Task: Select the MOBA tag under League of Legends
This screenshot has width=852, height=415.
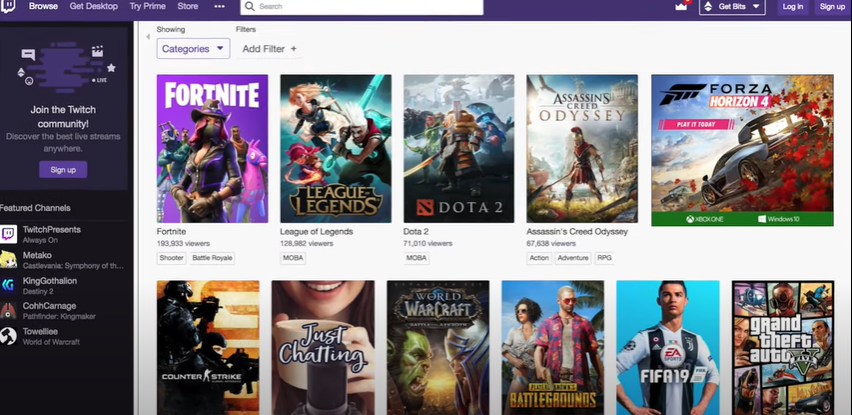Action: [293, 258]
